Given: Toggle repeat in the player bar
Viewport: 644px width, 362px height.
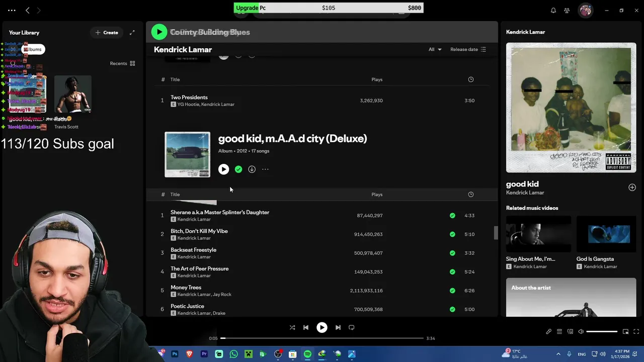Looking at the screenshot, I should (x=352, y=327).
